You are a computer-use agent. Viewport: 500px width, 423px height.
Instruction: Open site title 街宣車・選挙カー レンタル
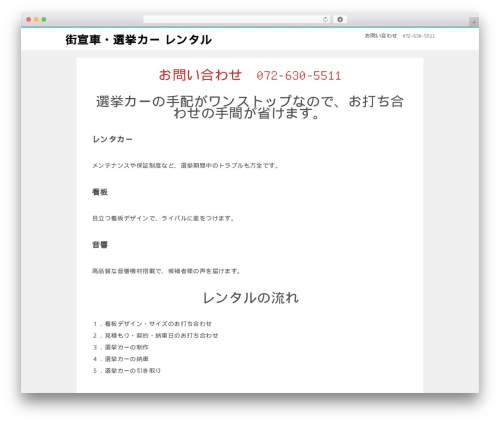tap(138, 40)
